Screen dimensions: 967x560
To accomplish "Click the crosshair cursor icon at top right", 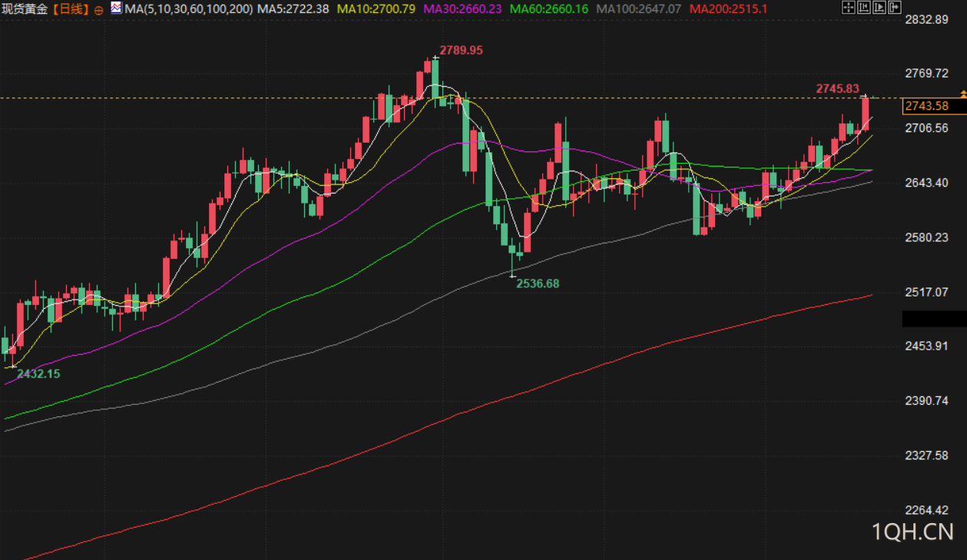I will [849, 7].
